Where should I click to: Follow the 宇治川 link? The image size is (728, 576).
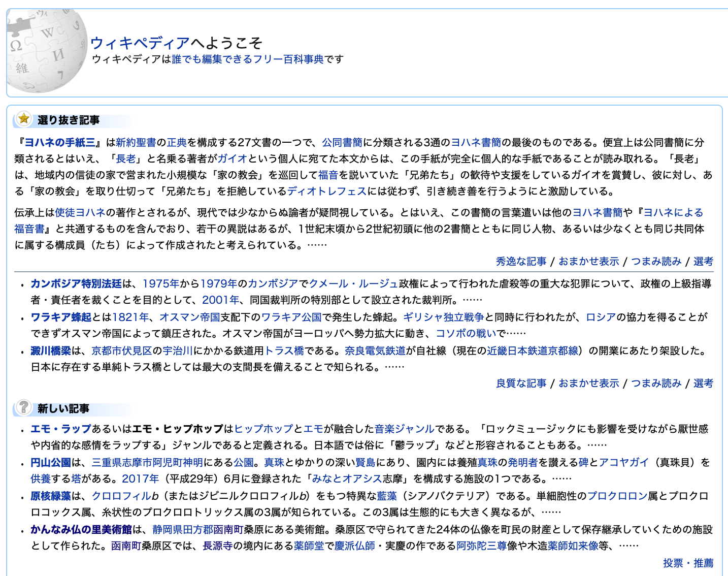(178, 351)
